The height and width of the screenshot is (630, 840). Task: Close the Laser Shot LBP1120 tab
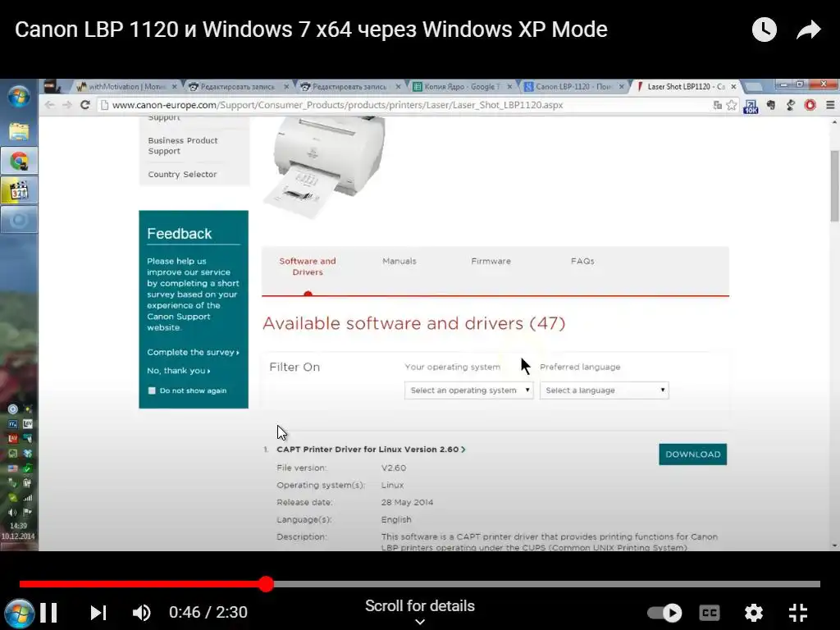pos(733,87)
